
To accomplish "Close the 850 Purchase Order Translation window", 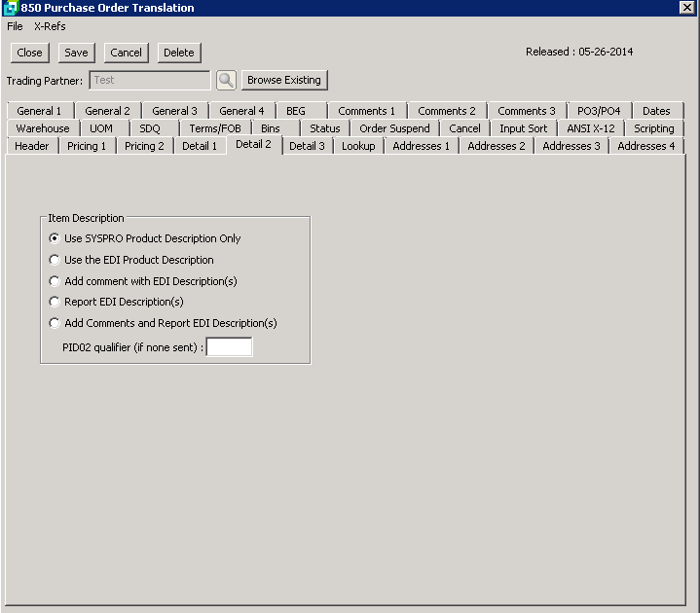I will pyautogui.click(x=686, y=8).
